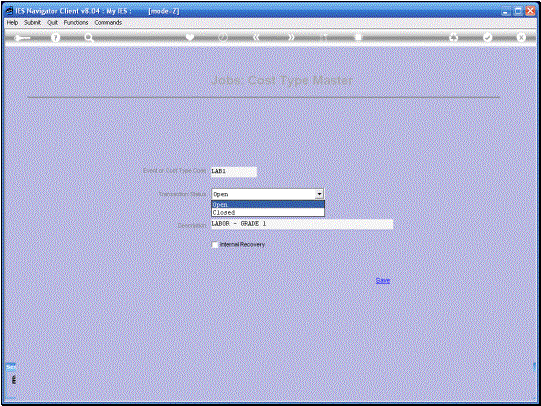Click the checkmark submit icon
This screenshot has width=541, height=406.
click(x=487, y=37)
